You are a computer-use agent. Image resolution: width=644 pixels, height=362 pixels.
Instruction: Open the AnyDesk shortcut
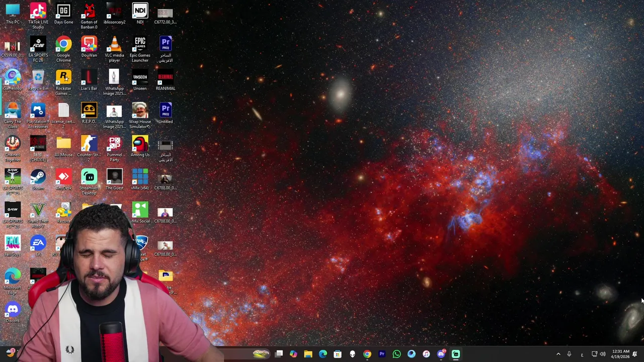(63, 179)
